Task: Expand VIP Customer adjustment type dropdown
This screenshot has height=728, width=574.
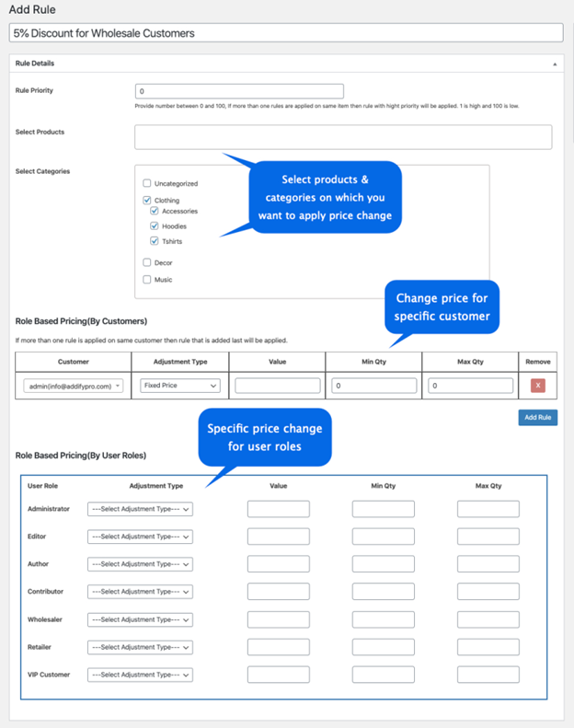Action: coord(140,675)
